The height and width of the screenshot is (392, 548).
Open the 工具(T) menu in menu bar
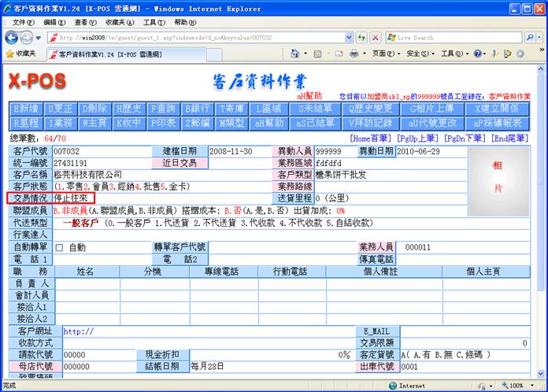154,23
